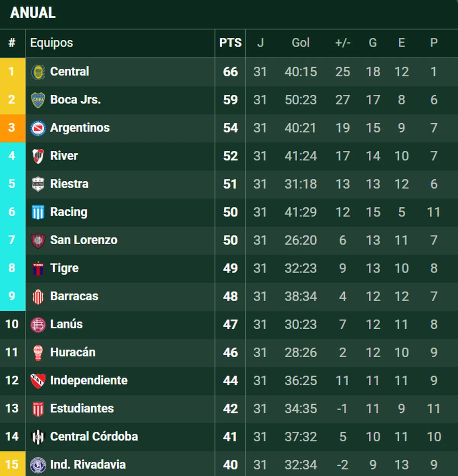Click the Central Córdoba team name
Viewport: 458px width, 476px height.
pos(94,436)
